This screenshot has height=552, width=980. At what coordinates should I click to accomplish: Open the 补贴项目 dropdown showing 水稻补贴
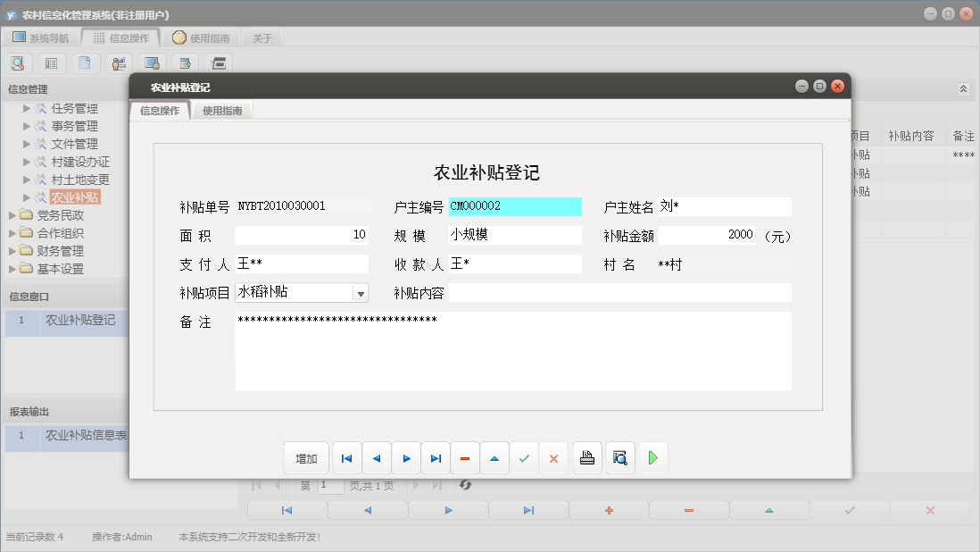coord(361,292)
